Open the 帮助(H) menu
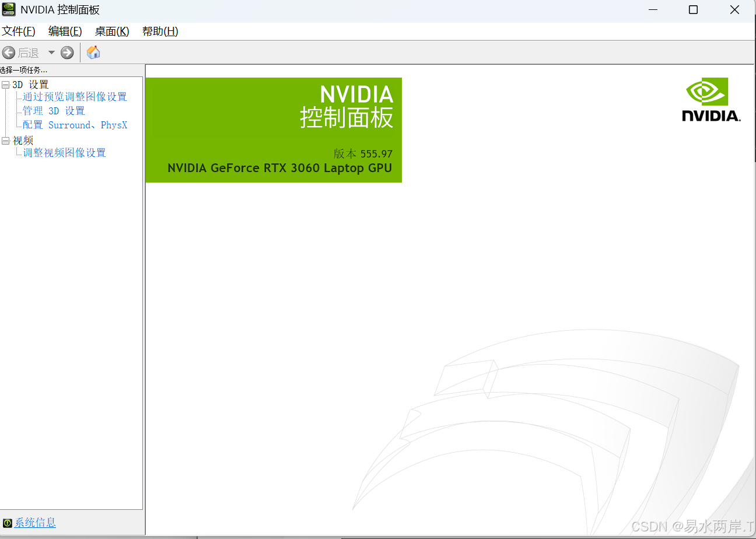This screenshot has width=756, height=539. click(160, 32)
